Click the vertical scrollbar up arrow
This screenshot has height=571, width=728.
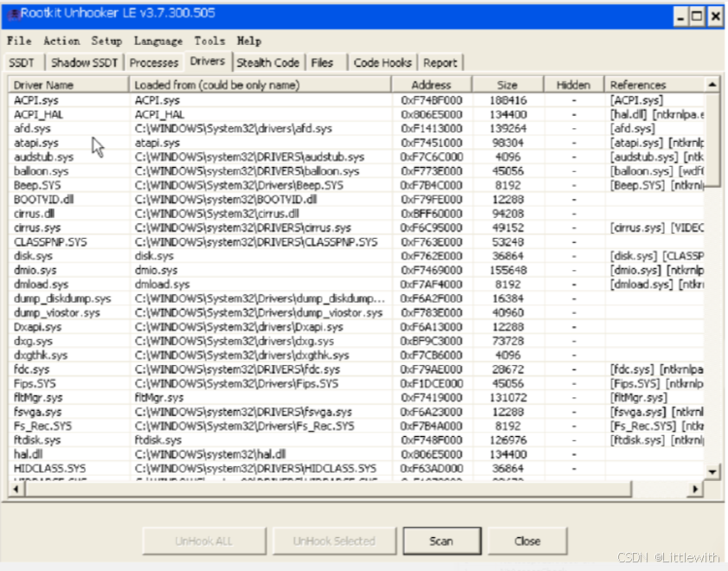712,85
